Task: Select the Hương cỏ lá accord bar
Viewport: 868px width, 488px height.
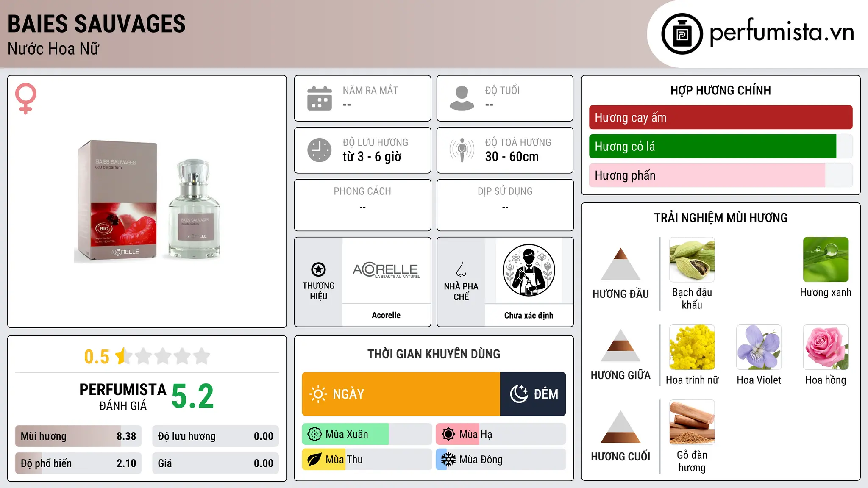Action: click(x=721, y=146)
